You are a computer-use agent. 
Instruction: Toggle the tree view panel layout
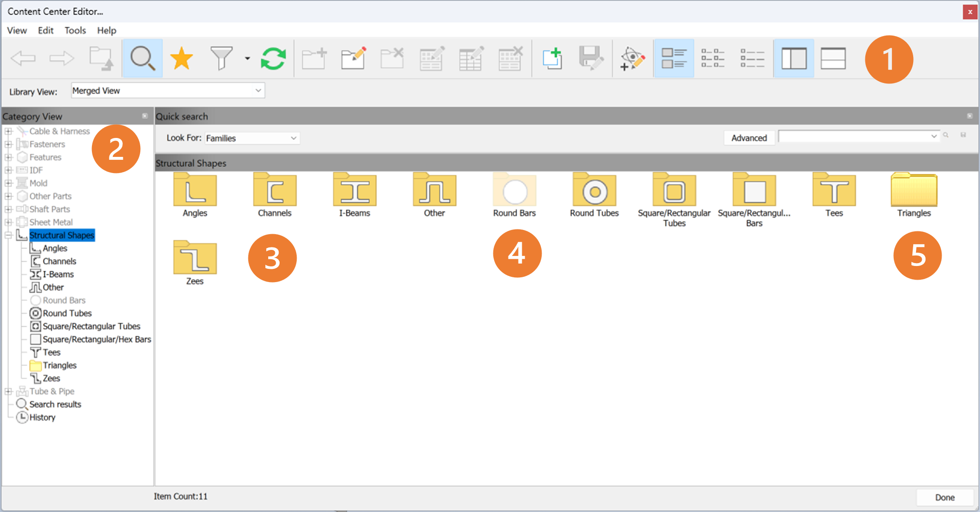click(794, 59)
